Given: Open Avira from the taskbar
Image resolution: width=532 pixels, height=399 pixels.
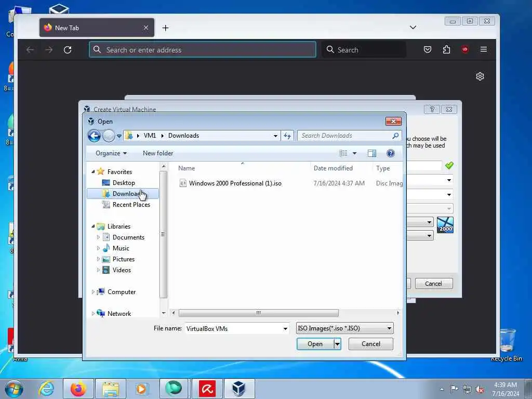Looking at the screenshot, I should pos(207,389).
